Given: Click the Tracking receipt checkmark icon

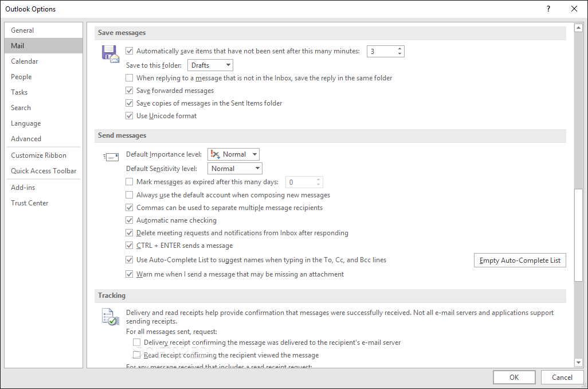Looking at the screenshot, I should click(x=110, y=317).
